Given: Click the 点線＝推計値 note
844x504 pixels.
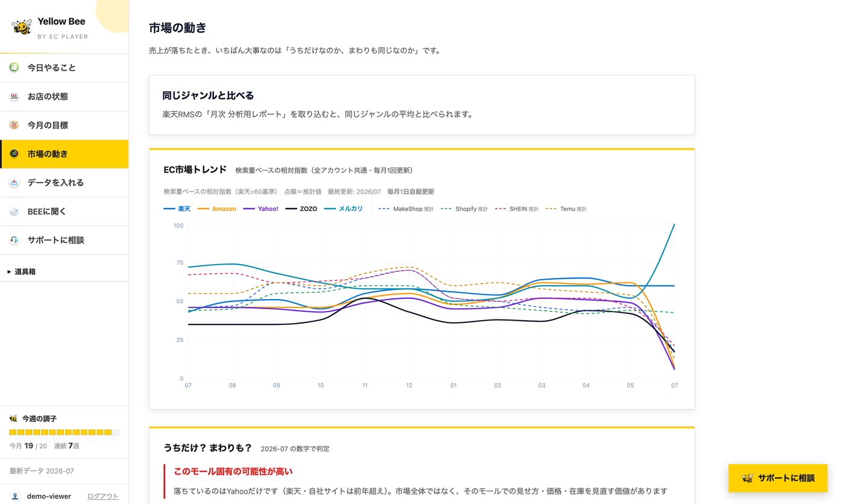Looking at the screenshot, I should tap(303, 192).
